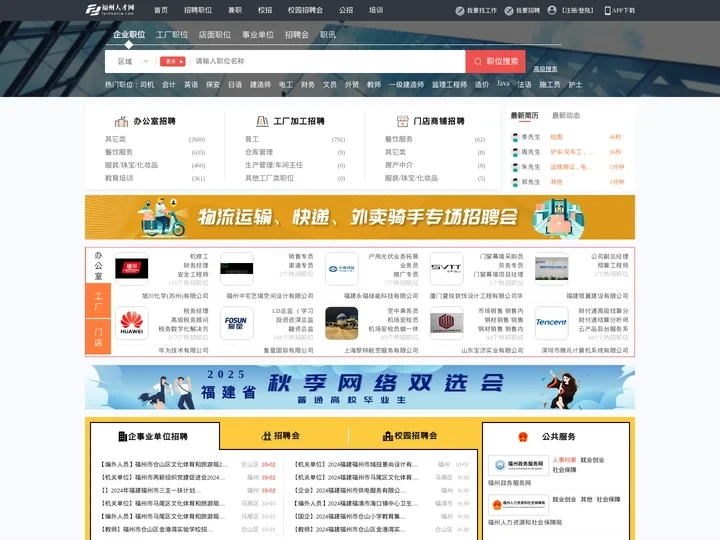Expand the 区域 region dropdown
This screenshot has width=720, height=540.
point(133,62)
